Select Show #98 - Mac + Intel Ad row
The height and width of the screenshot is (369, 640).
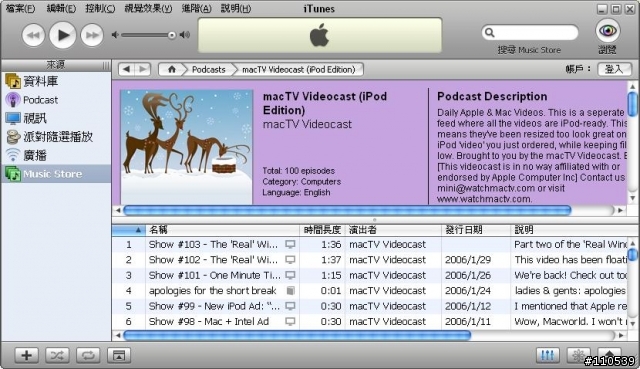click(x=369, y=322)
